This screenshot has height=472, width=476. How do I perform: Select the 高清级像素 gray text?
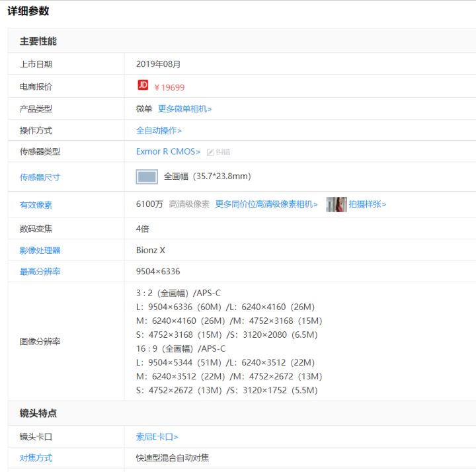189,204
